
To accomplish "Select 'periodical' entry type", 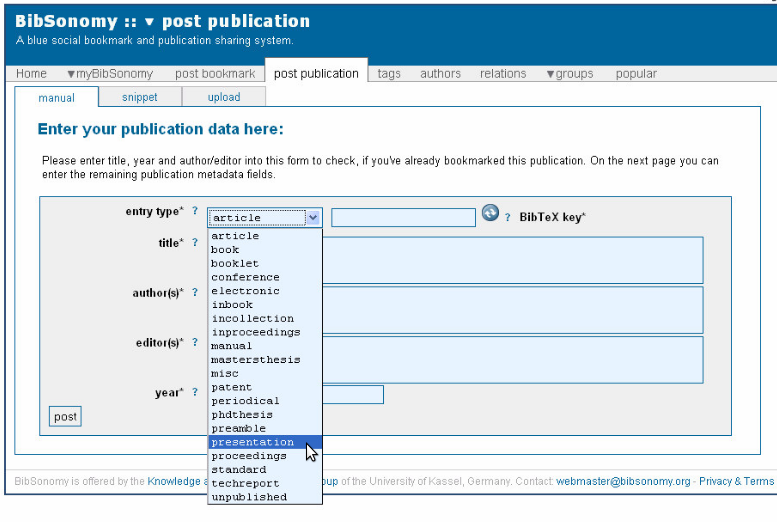I will [x=265, y=401].
